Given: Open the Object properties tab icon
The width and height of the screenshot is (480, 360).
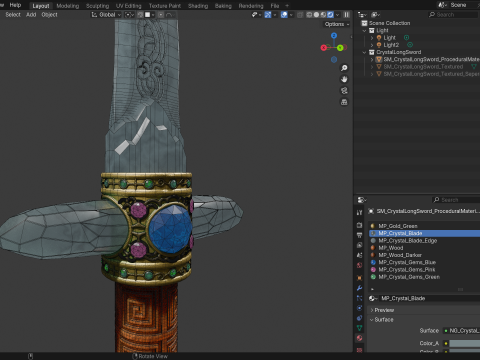Looking at the screenshot, I should (359, 278).
